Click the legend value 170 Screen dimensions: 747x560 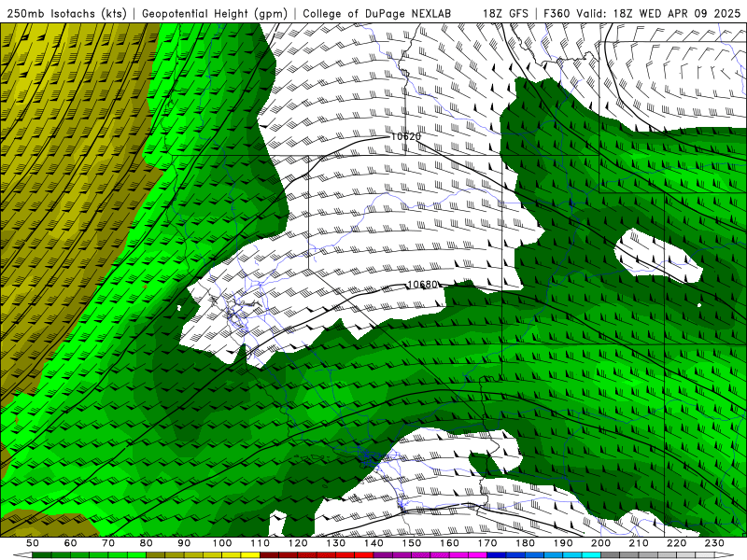click(x=487, y=543)
